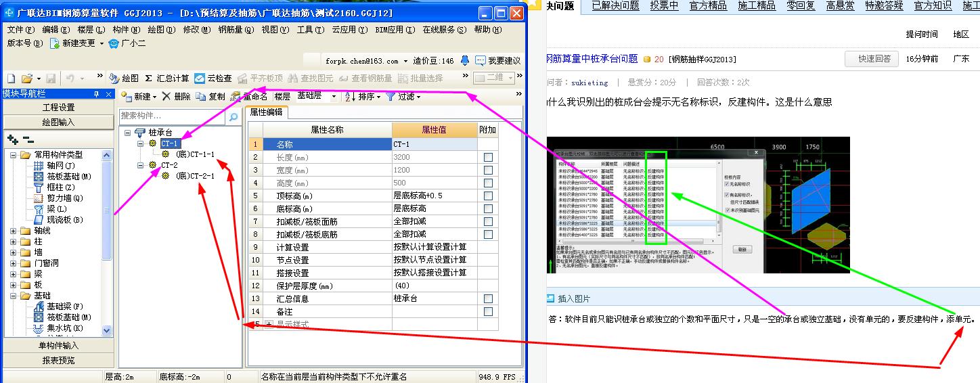The width and height of the screenshot is (980, 383).
Task: Click search magnifier in component list
Action: click(x=233, y=116)
